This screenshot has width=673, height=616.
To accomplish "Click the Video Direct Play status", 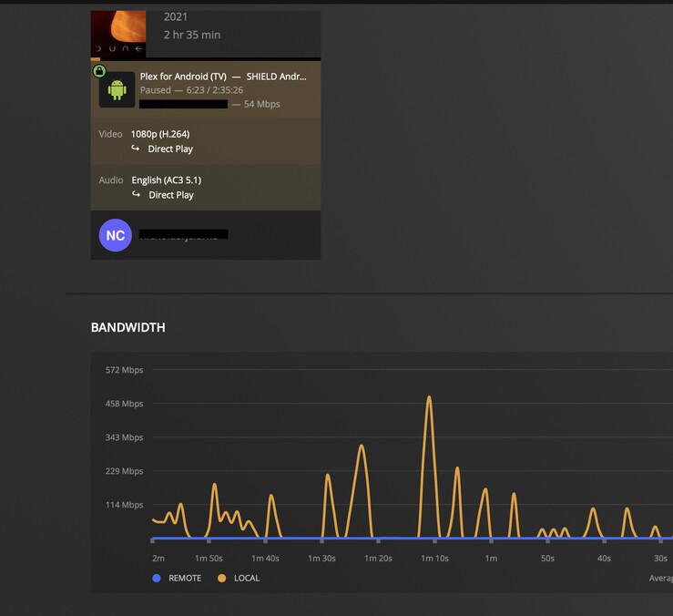I will [170, 149].
